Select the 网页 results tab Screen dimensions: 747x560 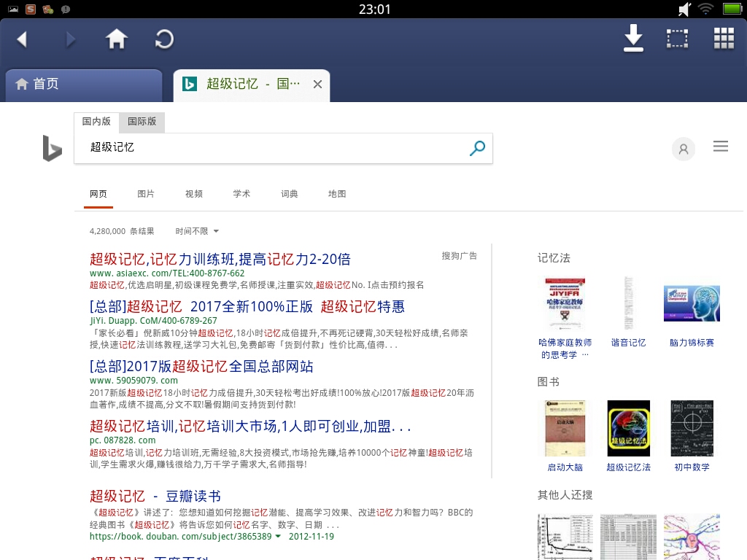pyautogui.click(x=98, y=194)
